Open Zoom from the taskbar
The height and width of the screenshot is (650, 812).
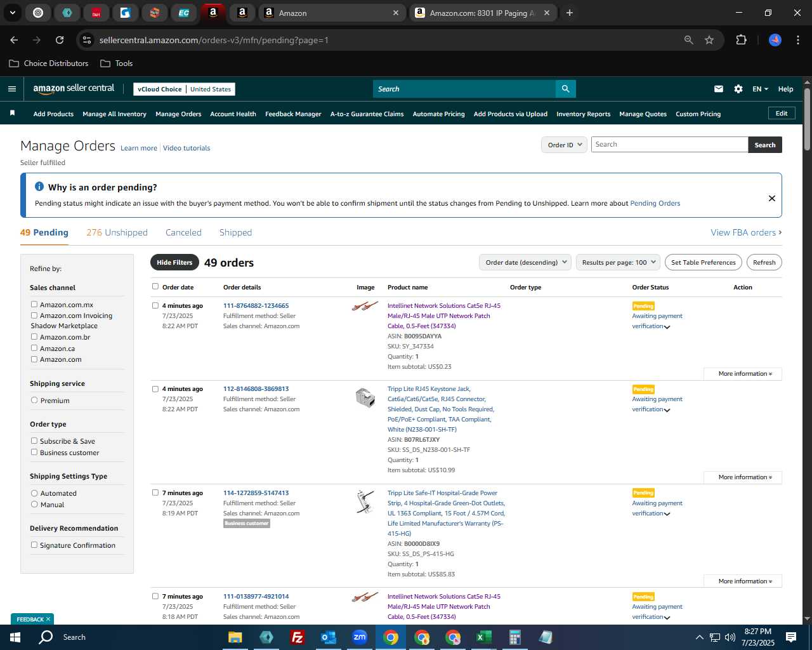point(360,637)
